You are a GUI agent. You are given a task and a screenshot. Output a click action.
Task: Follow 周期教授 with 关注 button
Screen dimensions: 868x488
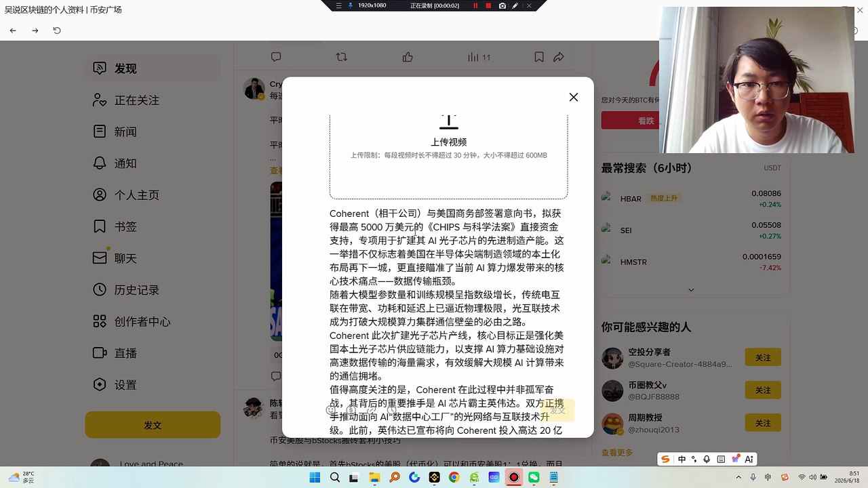click(x=763, y=423)
